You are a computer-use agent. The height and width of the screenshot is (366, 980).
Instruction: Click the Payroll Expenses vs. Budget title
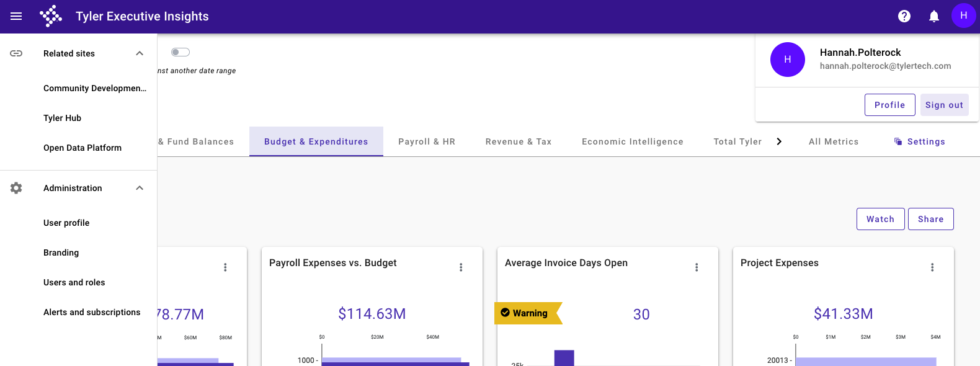333,263
